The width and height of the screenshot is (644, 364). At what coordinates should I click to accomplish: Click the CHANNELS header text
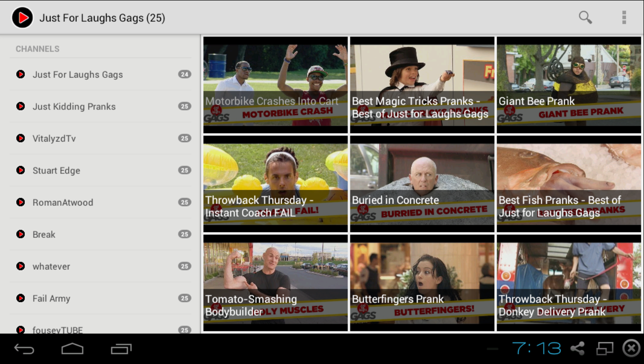tap(37, 49)
